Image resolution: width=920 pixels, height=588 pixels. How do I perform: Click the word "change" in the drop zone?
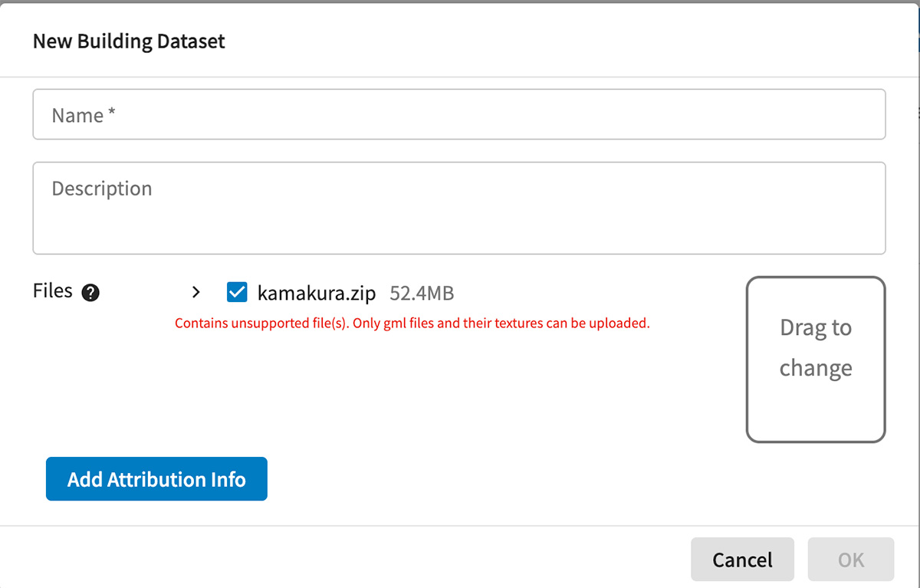pyautogui.click(x=815, y=368)
